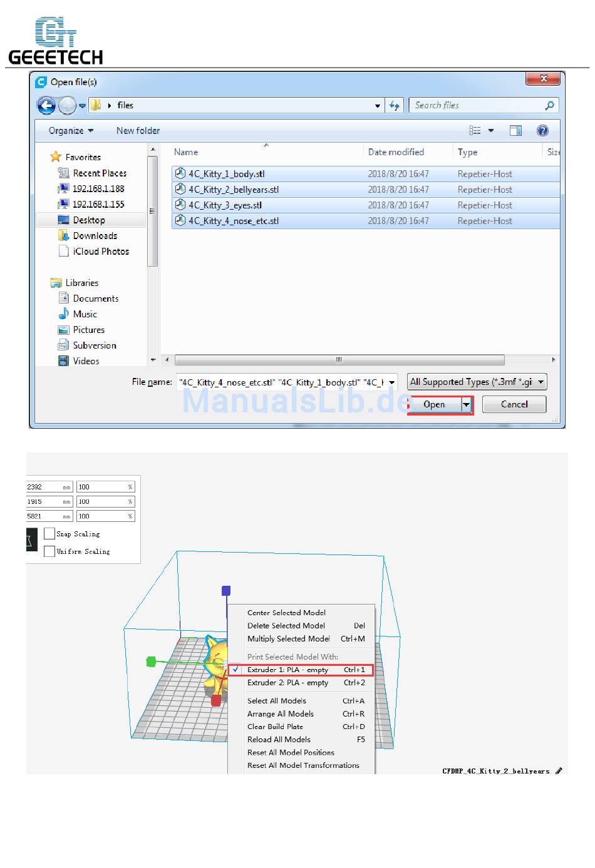The height and width of the screenshot is (868, 595).
Task: Enable Snap Scaling checkbox
Action: 49,534
